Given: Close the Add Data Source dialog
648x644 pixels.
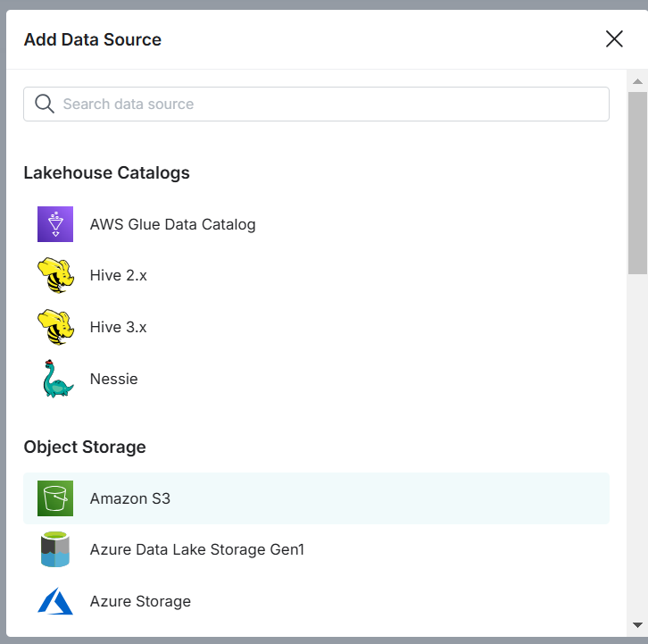Looking at the screenshot, I should (x=614, y=38).
